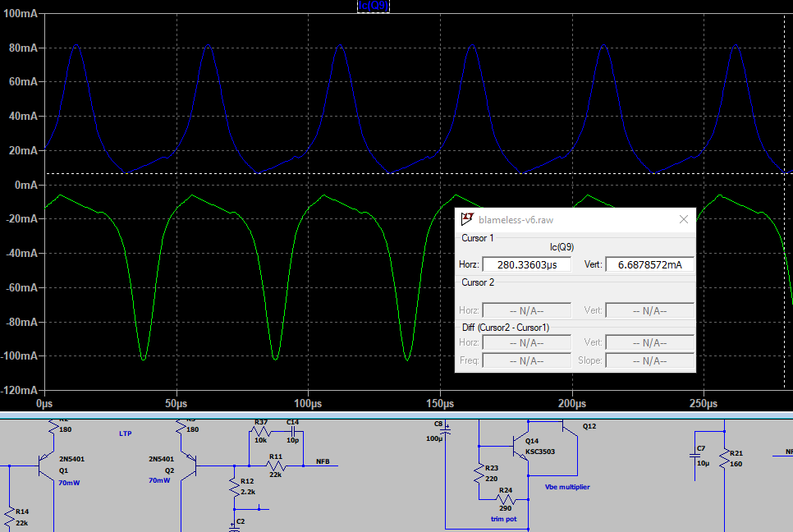Click the 40mA vertical axis label
This screenshot has height=532, width=793.
[23, 117]
